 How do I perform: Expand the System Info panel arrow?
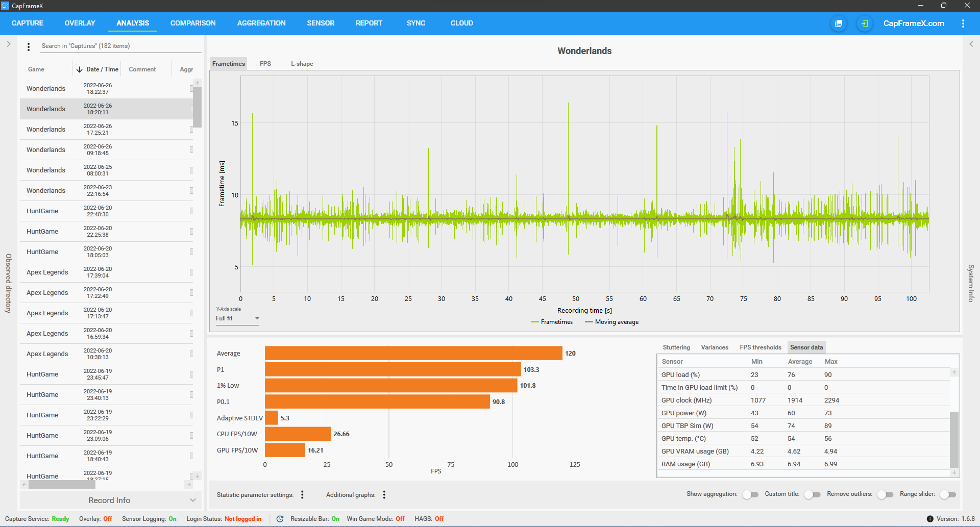point(971,44)
